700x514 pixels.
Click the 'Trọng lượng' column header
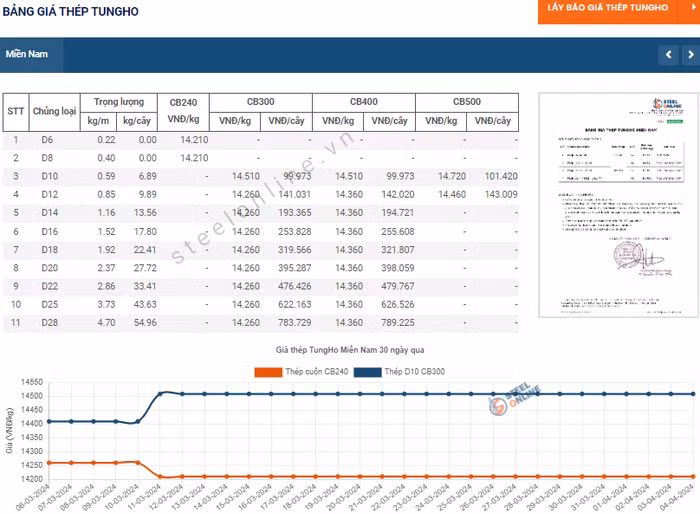tap(119, 102)
